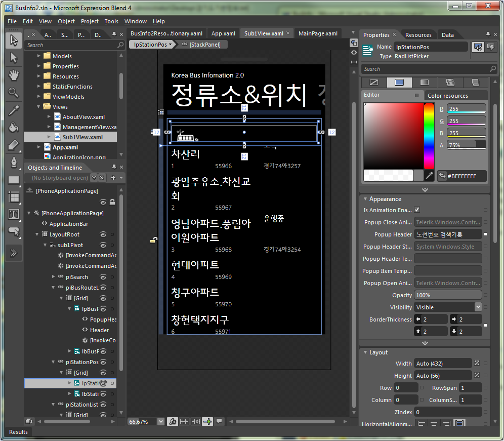Toggle visibility eye for piSearch
Image resolution: width=504 pixels, height=441 pixels.
(103, 277)
